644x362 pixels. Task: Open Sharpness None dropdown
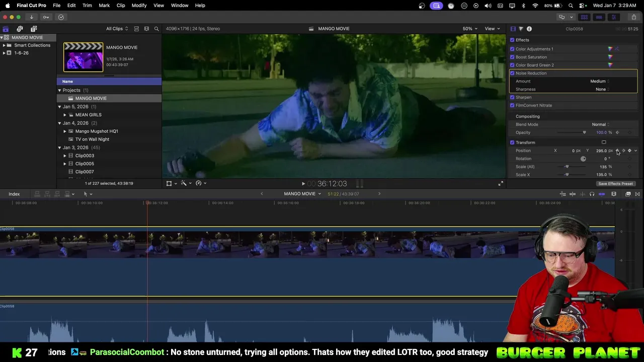click(x=603, y=89)
